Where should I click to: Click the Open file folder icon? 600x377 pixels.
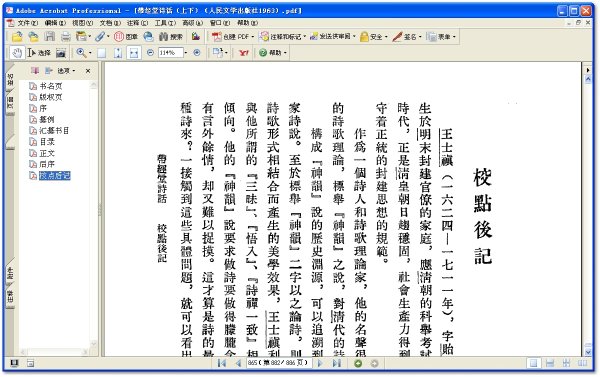(x=17, y=37)
